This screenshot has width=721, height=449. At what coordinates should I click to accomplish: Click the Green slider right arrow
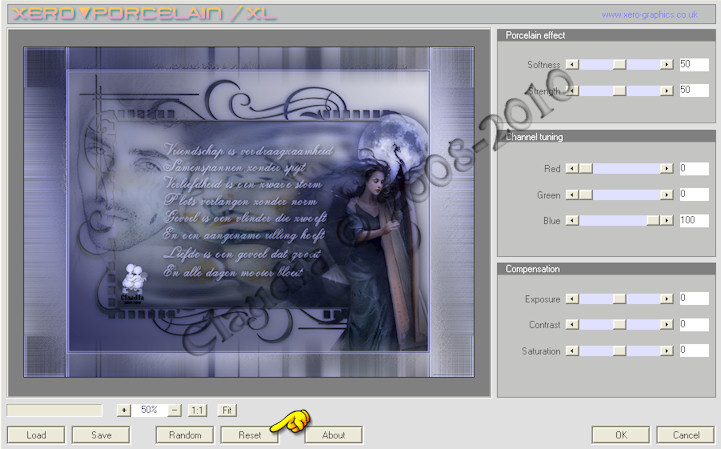click(x=667, y=195)
